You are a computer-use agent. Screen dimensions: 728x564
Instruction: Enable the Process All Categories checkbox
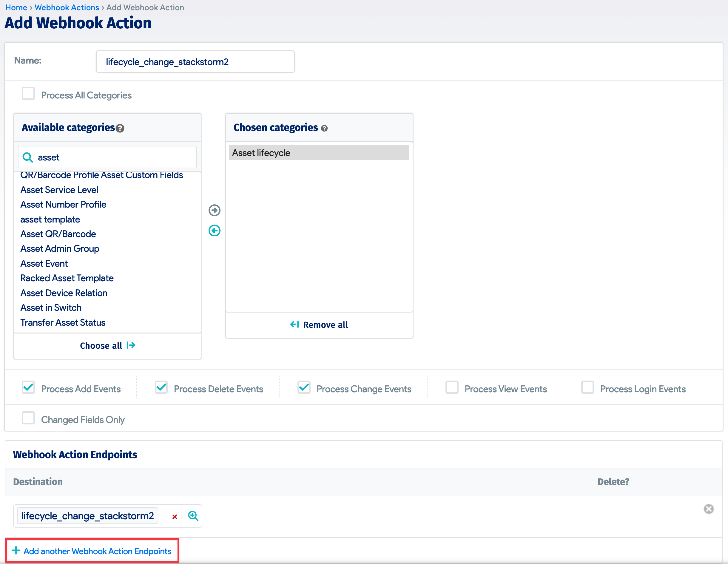(28, 94)
